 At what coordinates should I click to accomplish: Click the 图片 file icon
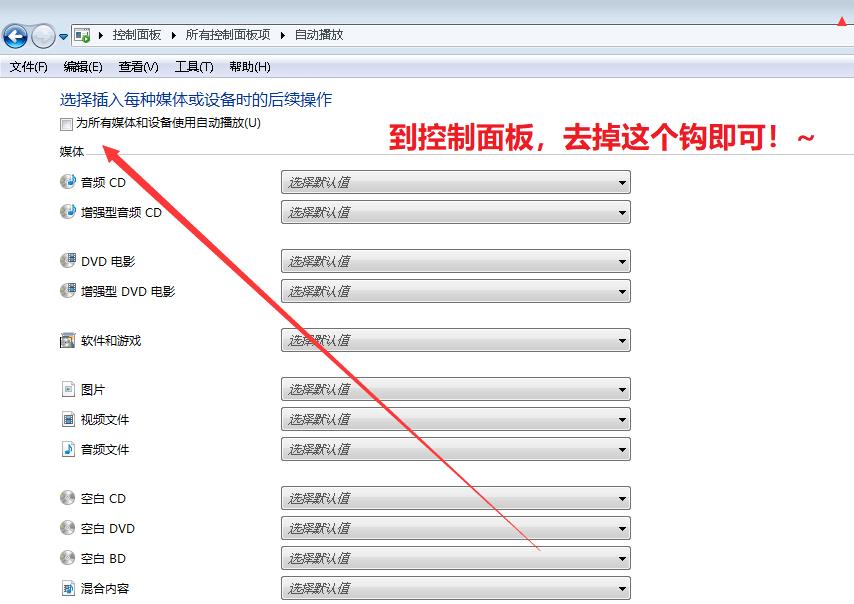[68, 389]
